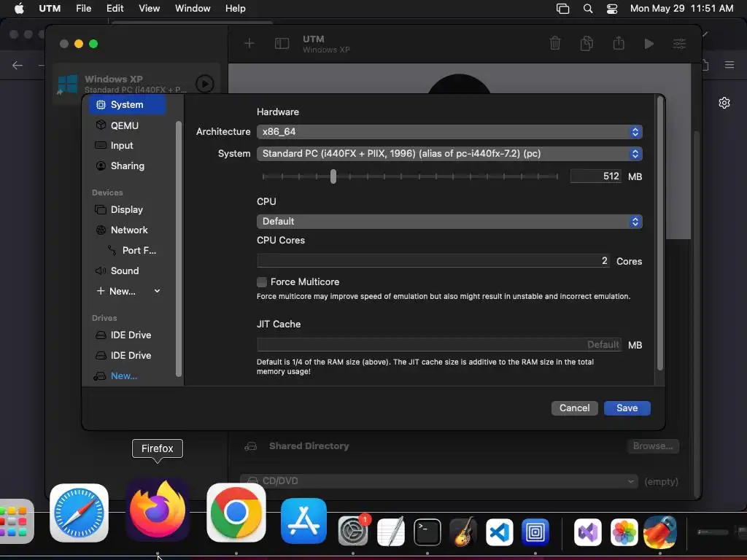This screenshot has width=747, height=560.
Task: Click the background browser back arrow
Action: pos(18,65)
